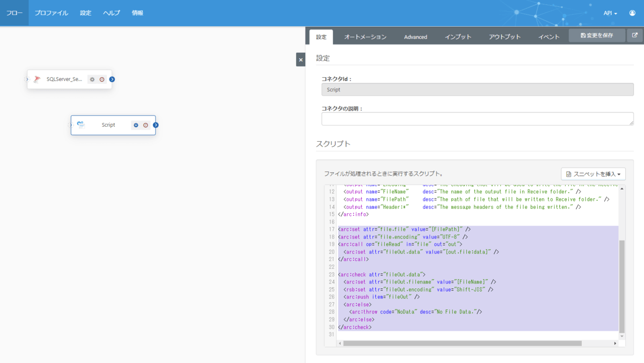Open the スニペットを挿入 dropdown
The width and height of the screenshot is (644, 363).
pos(593,174)
